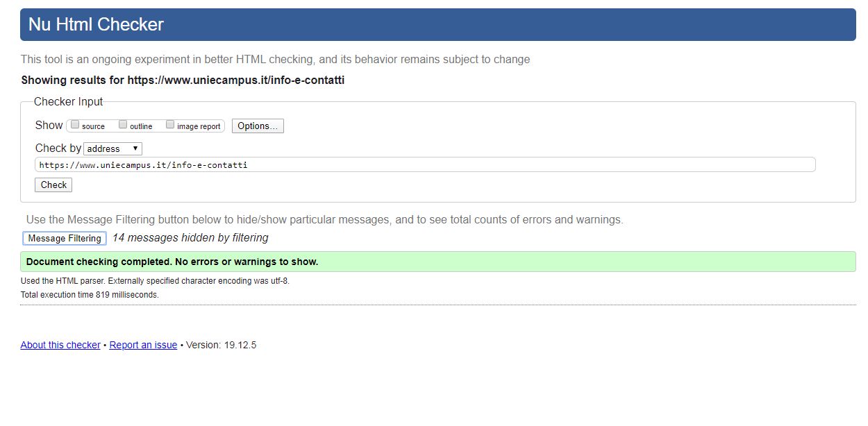Click the ongoing experiment description sentence
Screen dimensions: 868x426
(275, 60)
